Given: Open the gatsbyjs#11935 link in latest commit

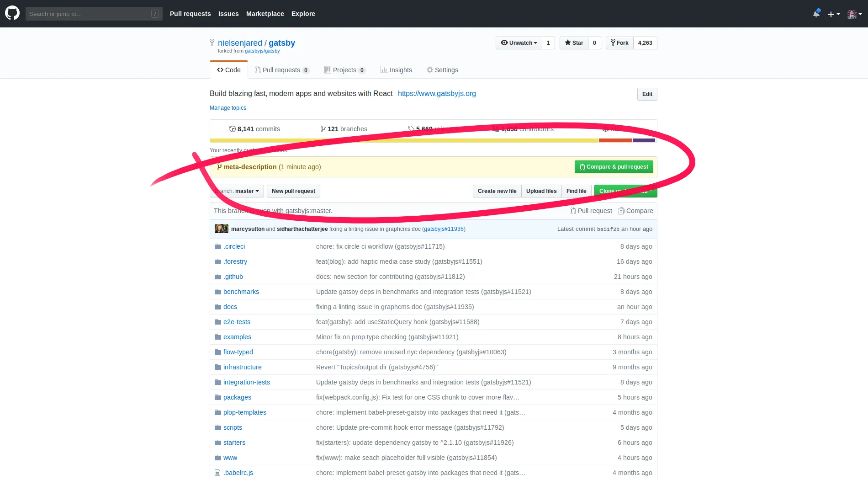Looking at the screenshot, I should click(x=444, y=229).
